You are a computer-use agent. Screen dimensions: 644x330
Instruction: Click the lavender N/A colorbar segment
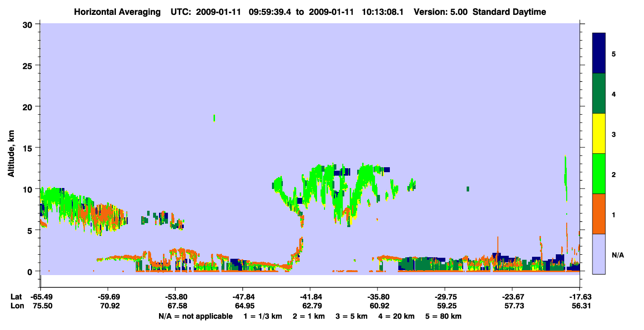tap(599, 254)
